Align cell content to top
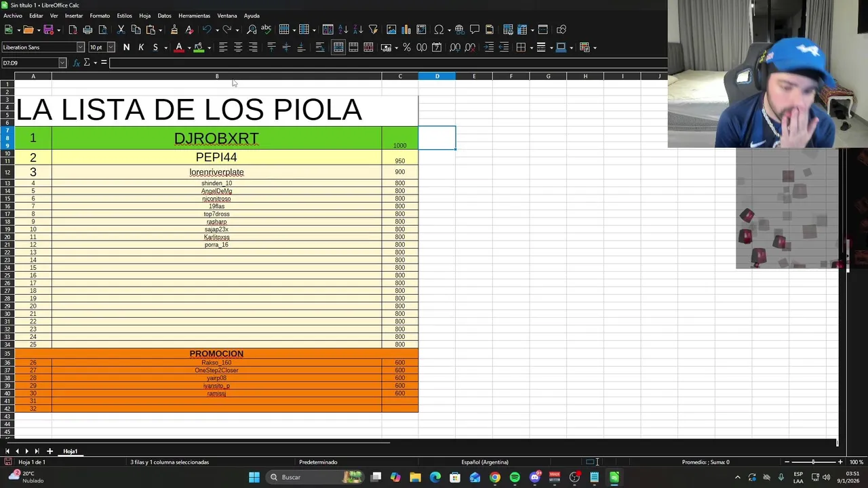Screen dimensions: 868x488 tap(271, 47)
